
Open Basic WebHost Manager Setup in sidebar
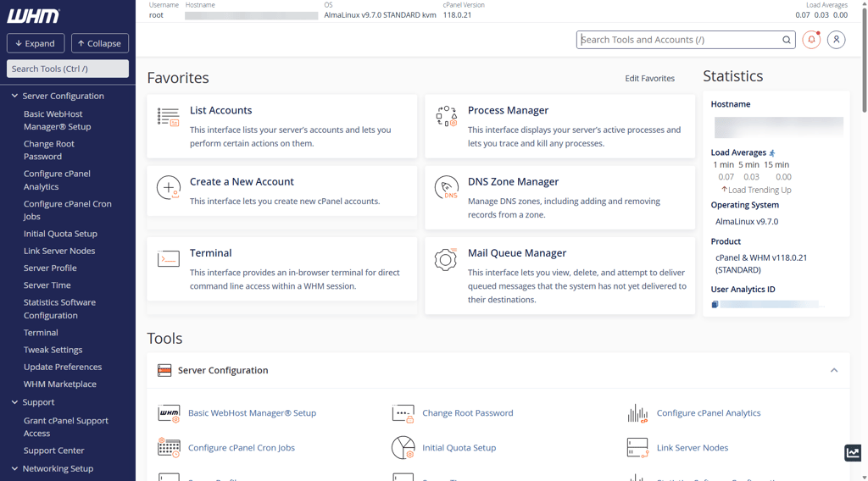click(57, 120)
